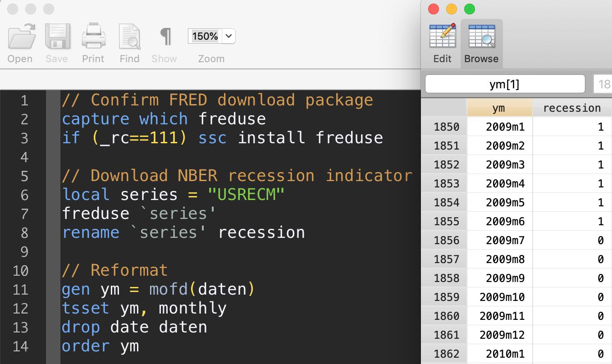The width and height of the screenshot is (612, 364).
Task: Click "tsset" on line 12
Action: (86, 308)
